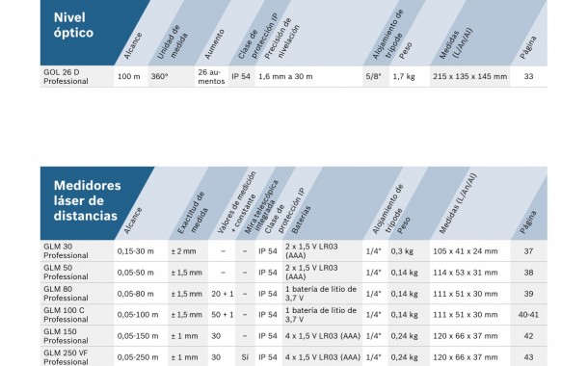Click the 'Aumento' column header

pos(214,44)
